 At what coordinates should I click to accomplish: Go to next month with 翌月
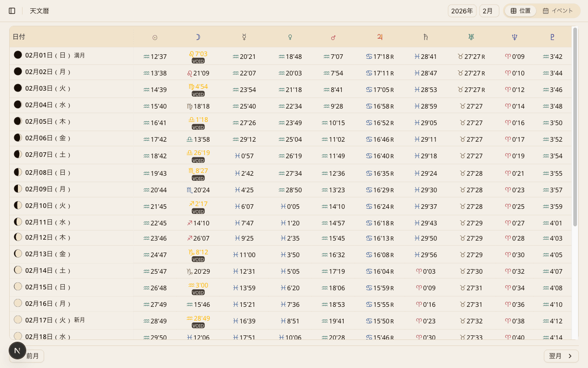click(561, 356)
